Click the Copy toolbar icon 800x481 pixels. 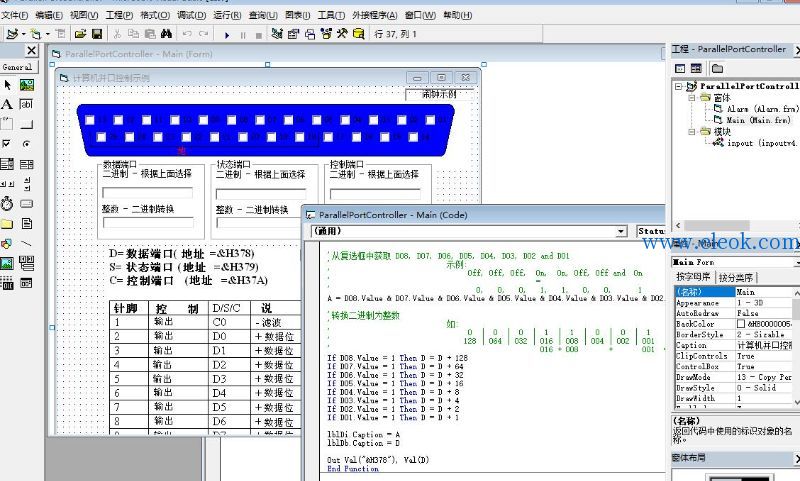pos(134,34)
